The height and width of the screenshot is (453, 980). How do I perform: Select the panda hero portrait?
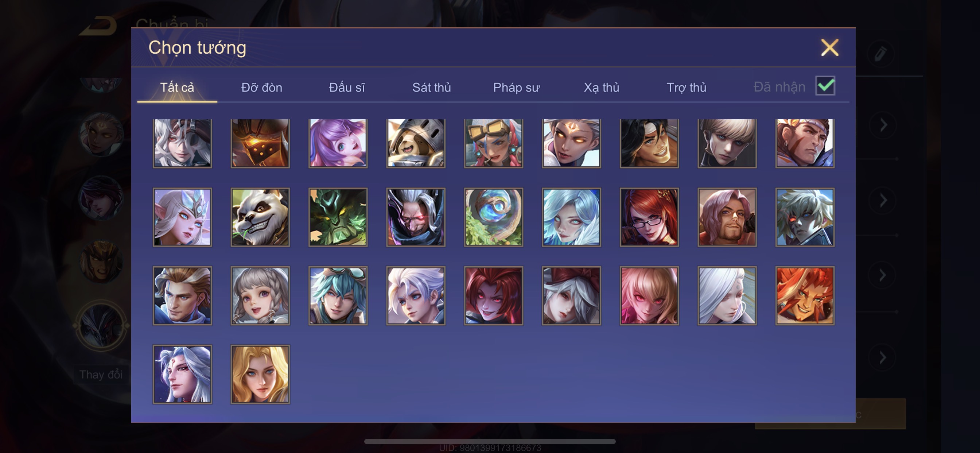pyautogui.click(x=260, y=217)
